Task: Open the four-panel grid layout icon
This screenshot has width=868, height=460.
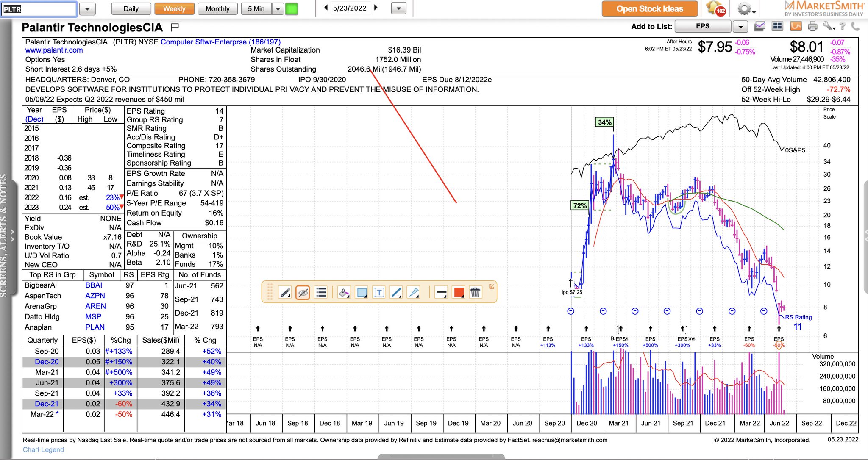Action: [777, 27]
